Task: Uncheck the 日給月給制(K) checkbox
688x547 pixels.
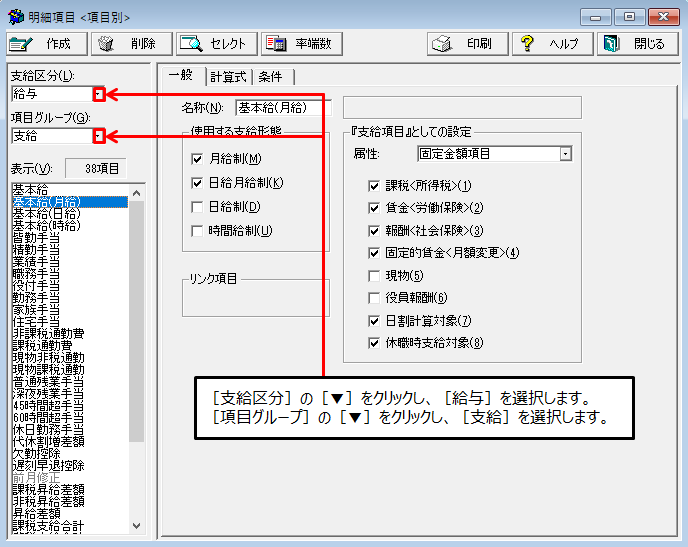Action: [x=197, y=183]
